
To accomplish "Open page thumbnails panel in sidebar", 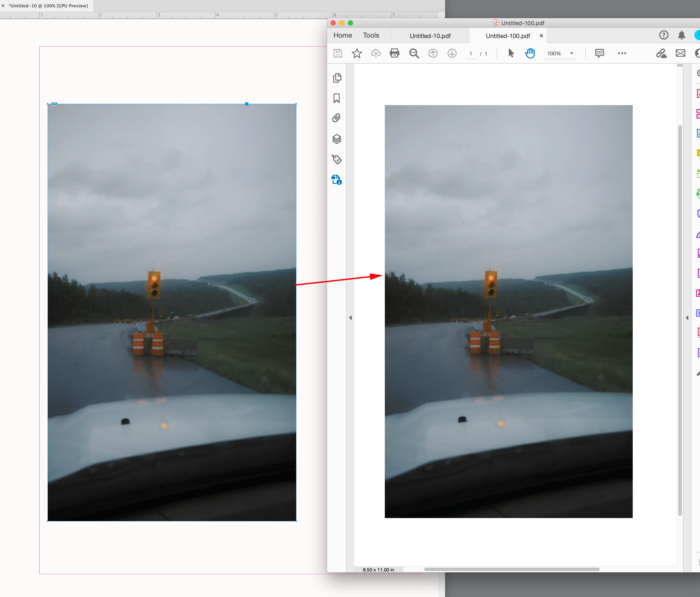I will click(x=337, y=78).
